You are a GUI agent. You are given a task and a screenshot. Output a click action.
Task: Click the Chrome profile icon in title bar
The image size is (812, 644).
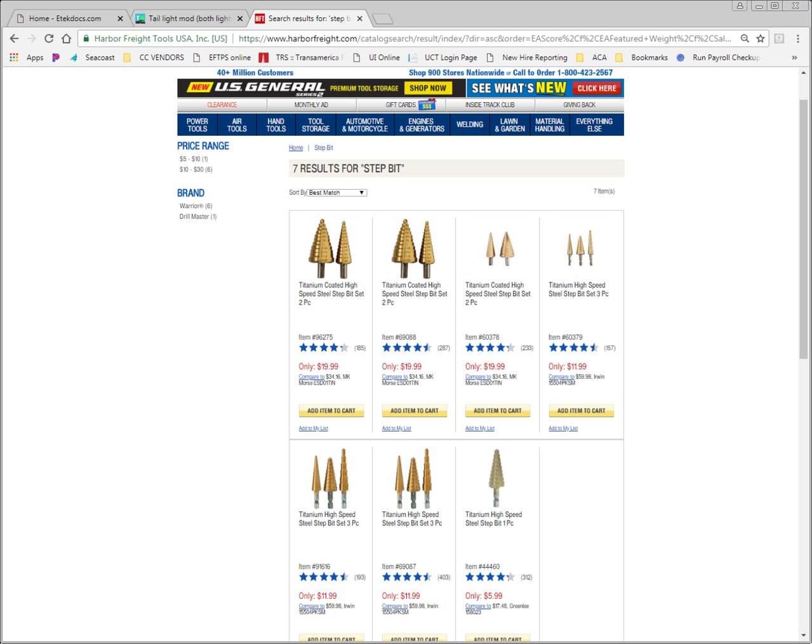[740, 6]
